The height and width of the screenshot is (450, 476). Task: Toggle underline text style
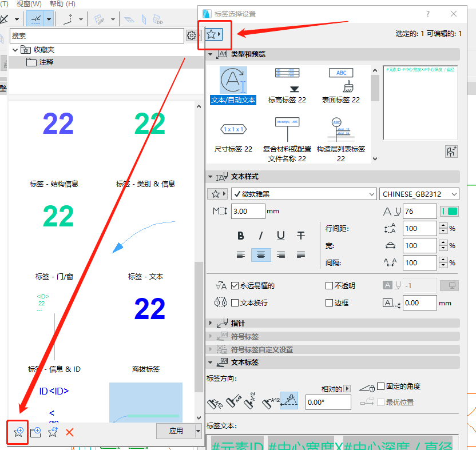(x=281, y=236)
